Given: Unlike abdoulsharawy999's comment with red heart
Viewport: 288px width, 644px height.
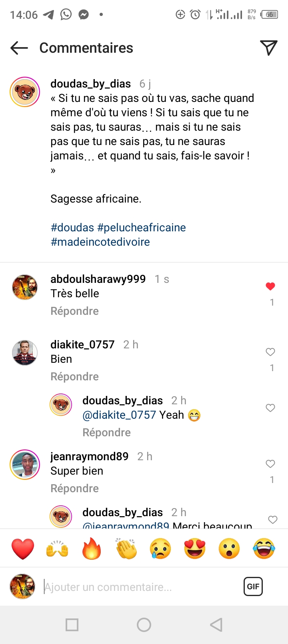Looking at the screenshot, I should 270,286.
